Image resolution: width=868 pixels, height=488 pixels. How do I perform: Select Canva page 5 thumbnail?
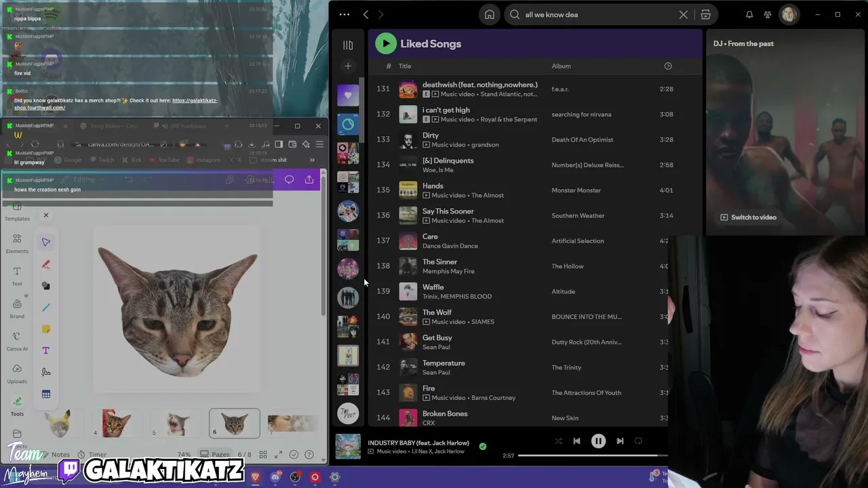[x=176, y=423]
